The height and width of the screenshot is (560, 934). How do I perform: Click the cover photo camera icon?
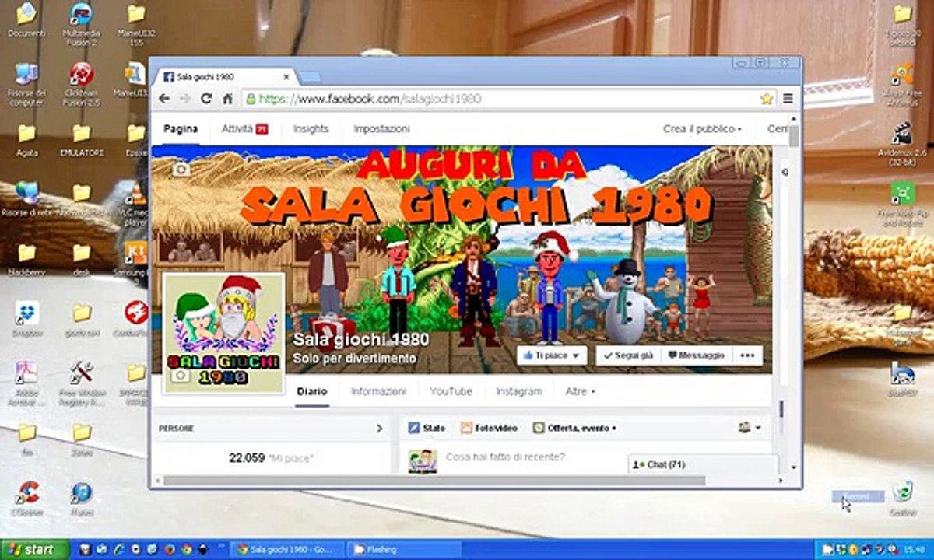[181, 169]
